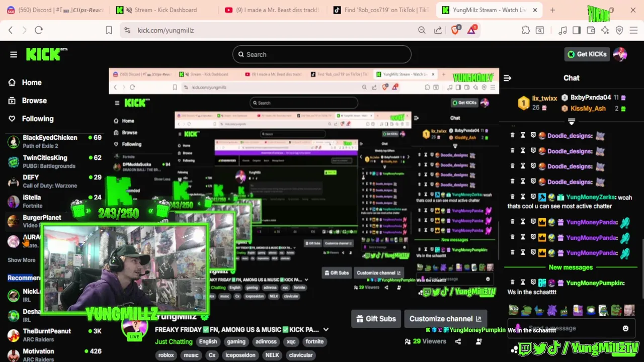
Task: Open Brave Shields lion icon
Action: click(x=455, y=30)
